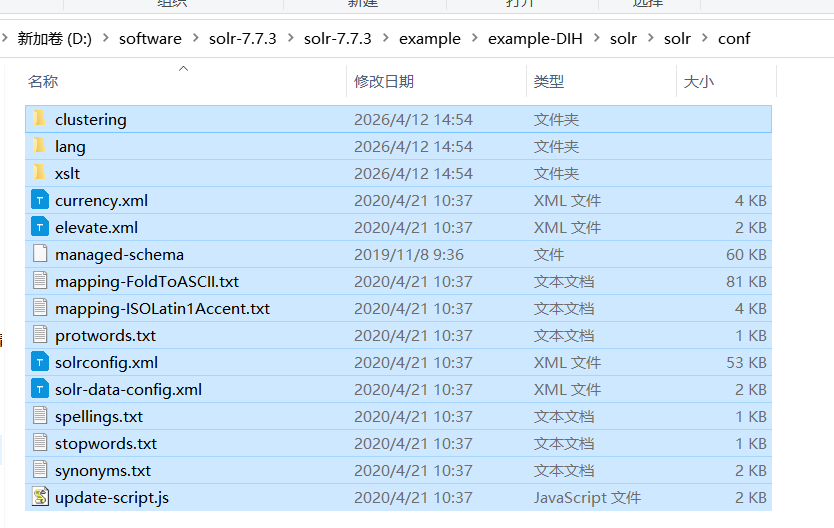Click the elevate.xml file icon
The image size is (834, 528).
pos(40,227)
